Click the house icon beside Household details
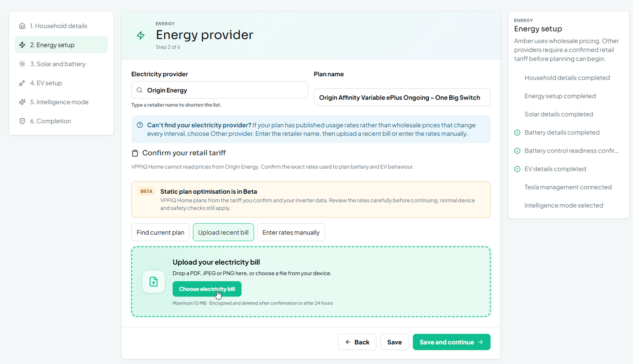 [x=22, y=26]
